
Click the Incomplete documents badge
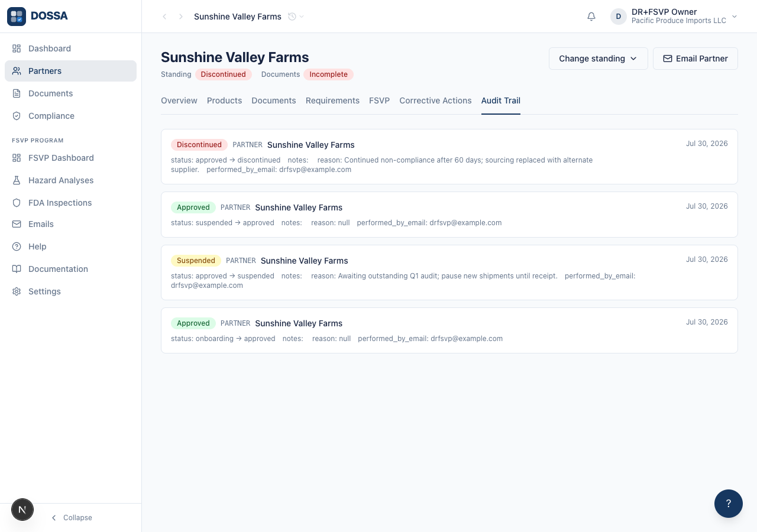click(x=329, y=74)
